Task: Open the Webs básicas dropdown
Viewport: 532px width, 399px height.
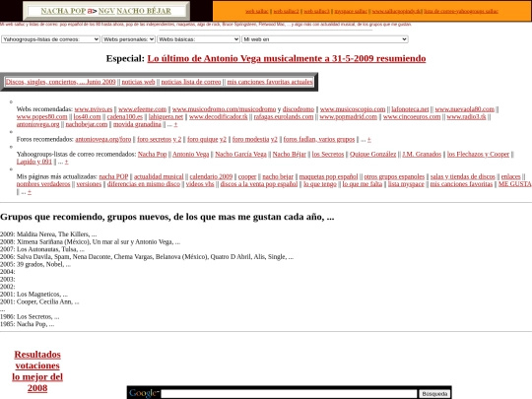Action: 198,39
